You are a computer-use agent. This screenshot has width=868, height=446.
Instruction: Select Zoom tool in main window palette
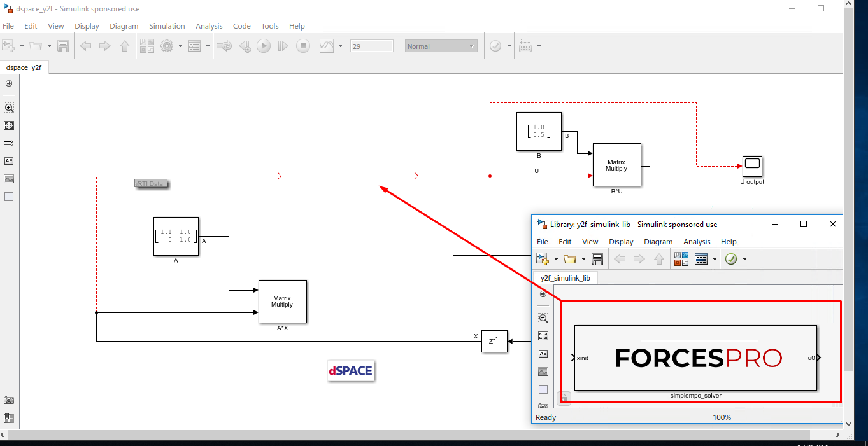coord(9,108)
